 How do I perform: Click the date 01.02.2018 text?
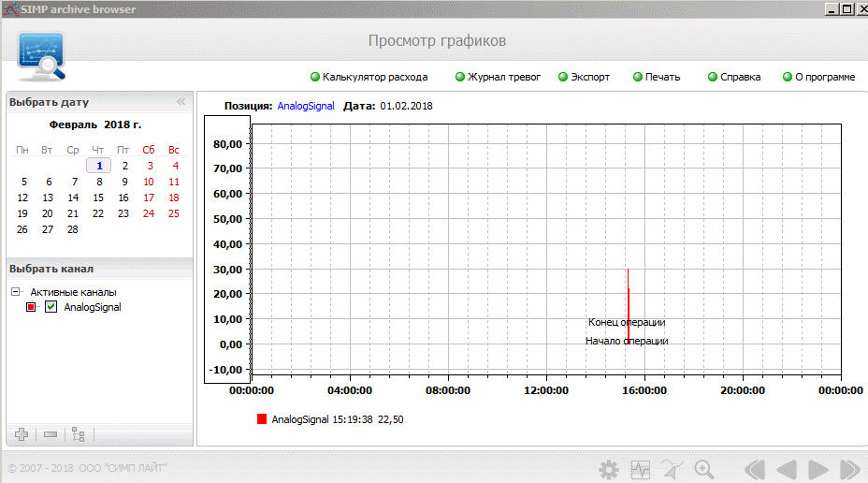tap(406, 106)
